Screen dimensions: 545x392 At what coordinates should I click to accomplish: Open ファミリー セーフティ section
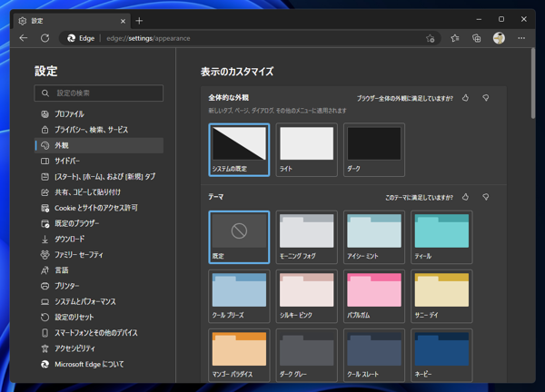[99, 254]
